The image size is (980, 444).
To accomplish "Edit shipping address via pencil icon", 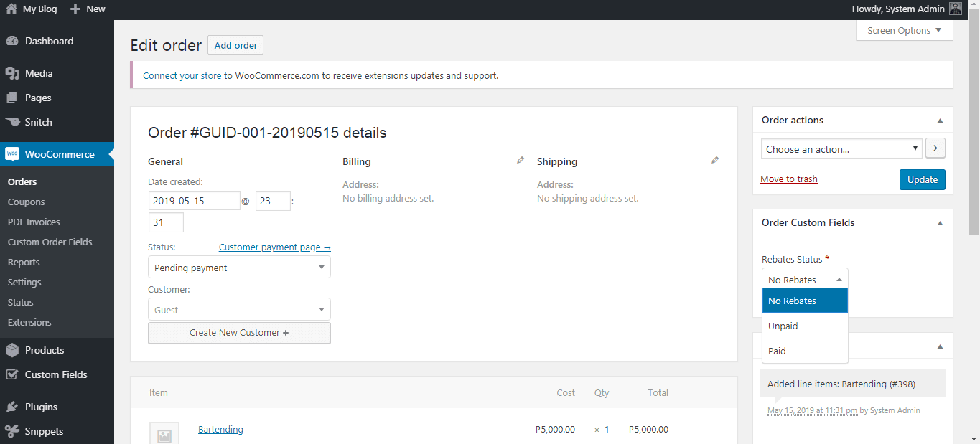I will pos(715,160).
